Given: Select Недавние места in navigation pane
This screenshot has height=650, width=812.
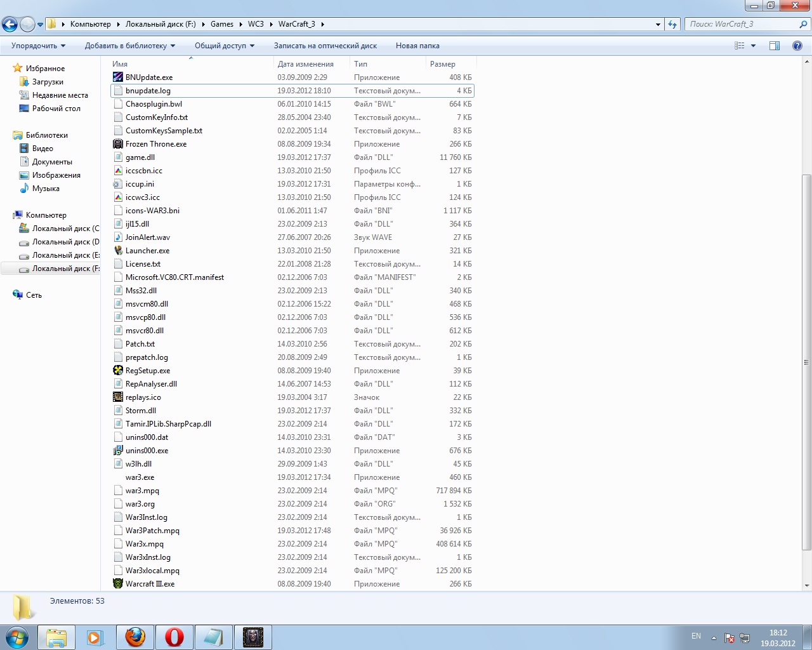Looking at the screenshot, I should pos(60,95).
